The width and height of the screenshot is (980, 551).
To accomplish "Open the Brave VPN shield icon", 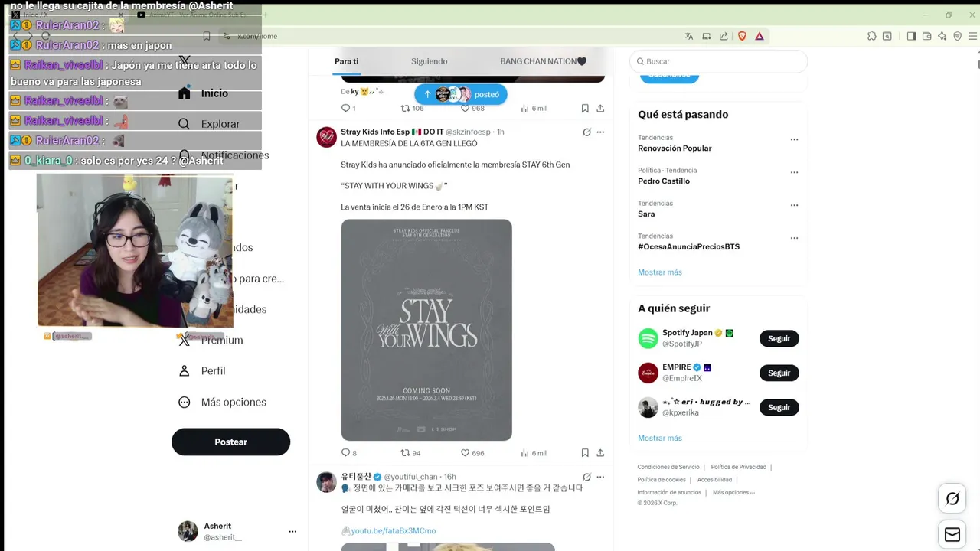I will [957, 36].
